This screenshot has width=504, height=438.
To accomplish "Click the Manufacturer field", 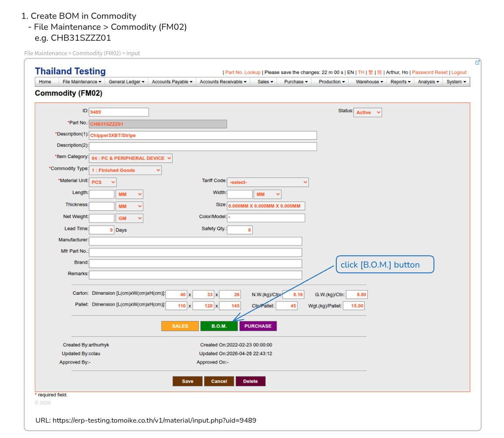I will pyautogui.click(x=195, y=241).
